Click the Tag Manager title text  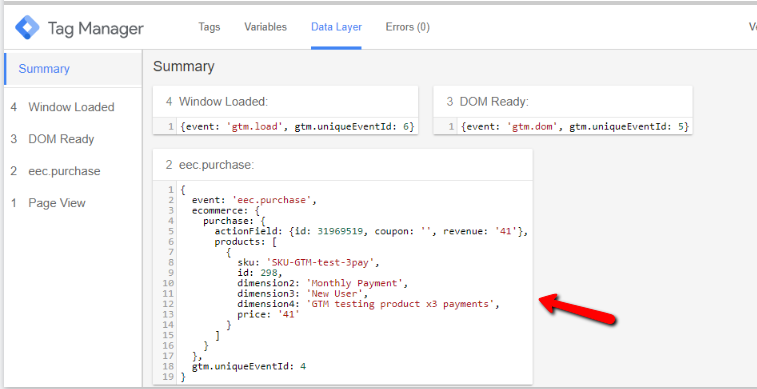pos(96,28)
